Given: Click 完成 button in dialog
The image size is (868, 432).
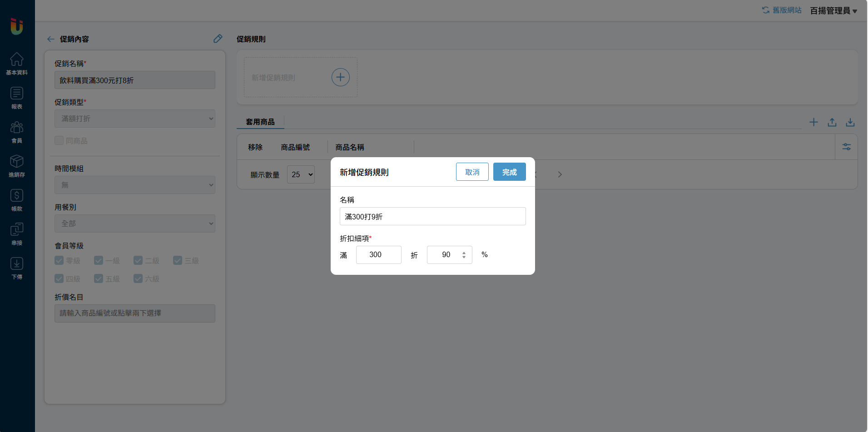Looking at the screenshot, I should pyautogui.click(x=509, y=172).
